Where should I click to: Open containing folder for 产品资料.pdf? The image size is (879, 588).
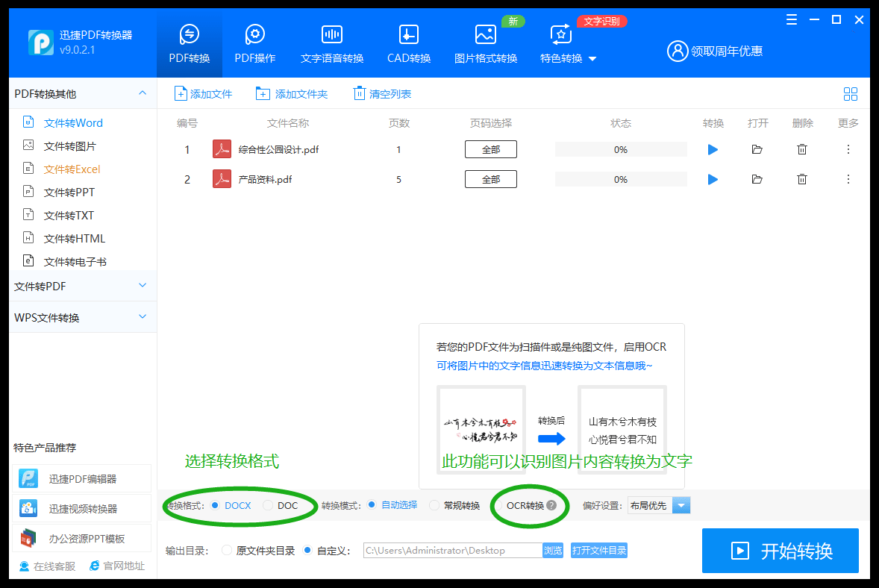757,179
